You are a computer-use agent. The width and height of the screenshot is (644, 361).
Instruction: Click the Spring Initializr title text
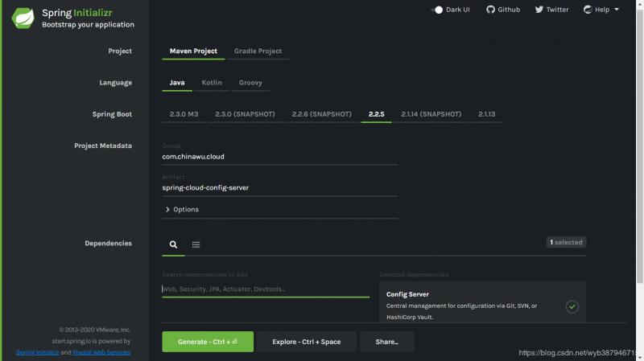click(76, 13)
